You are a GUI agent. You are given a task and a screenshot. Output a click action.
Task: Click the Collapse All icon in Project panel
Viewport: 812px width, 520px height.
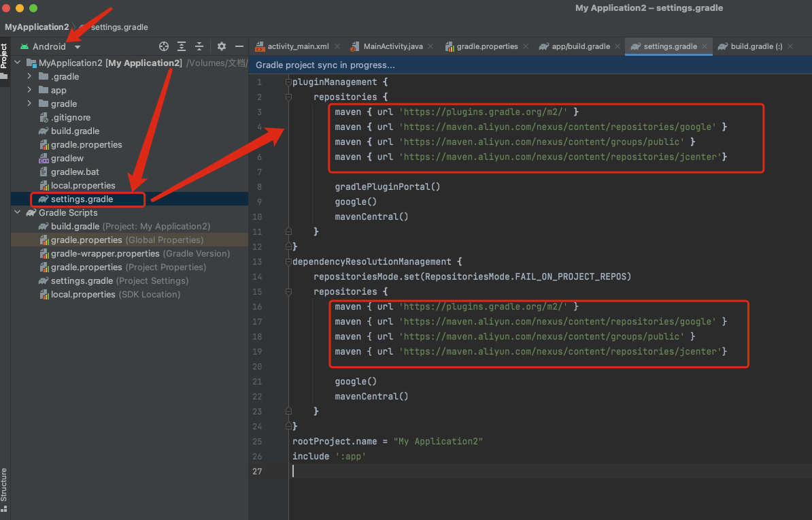coord(199,46)
